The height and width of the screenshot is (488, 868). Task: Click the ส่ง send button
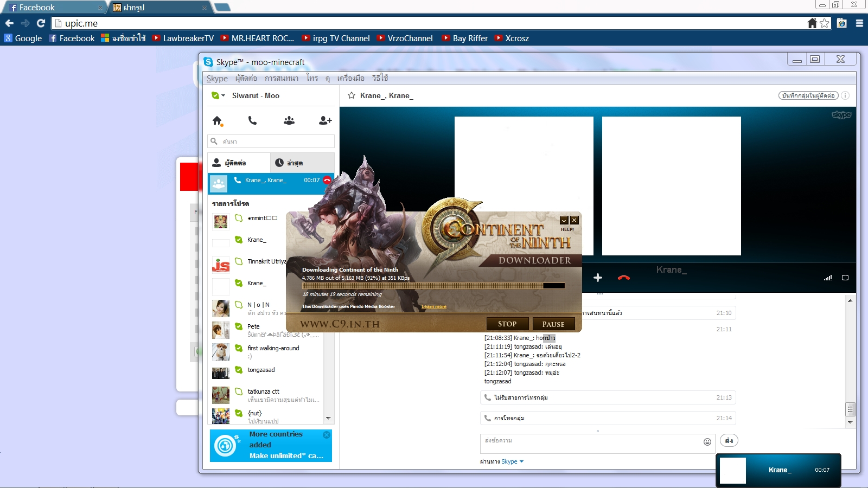point(729,441)
